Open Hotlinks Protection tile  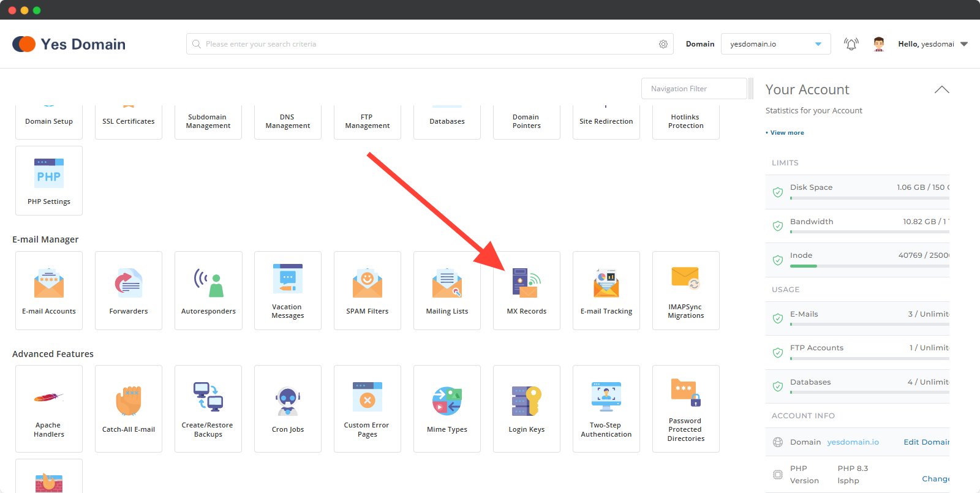click(x=686, y=122)
